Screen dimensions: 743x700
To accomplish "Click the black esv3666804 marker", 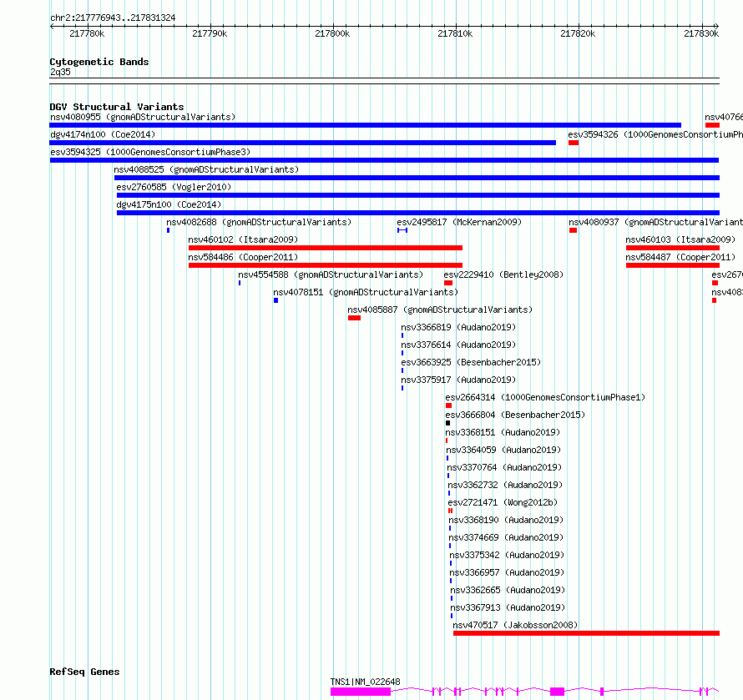I will 447,423.
